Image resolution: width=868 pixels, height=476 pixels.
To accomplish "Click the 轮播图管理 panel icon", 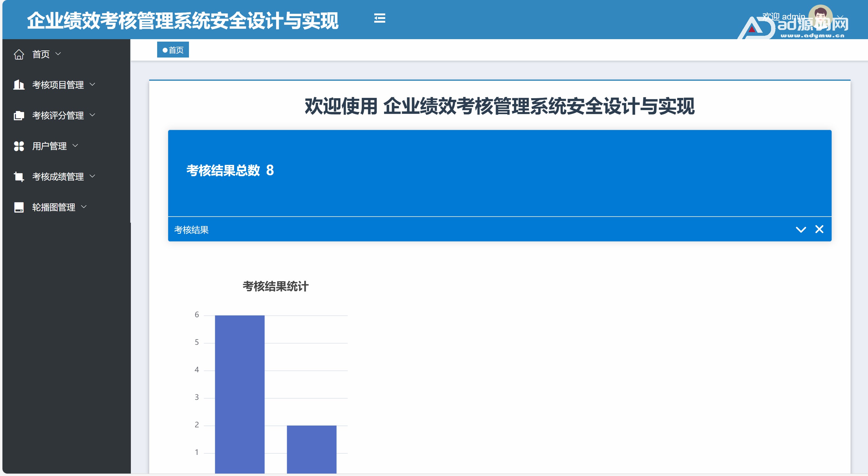I will click(x=19, y=207).
